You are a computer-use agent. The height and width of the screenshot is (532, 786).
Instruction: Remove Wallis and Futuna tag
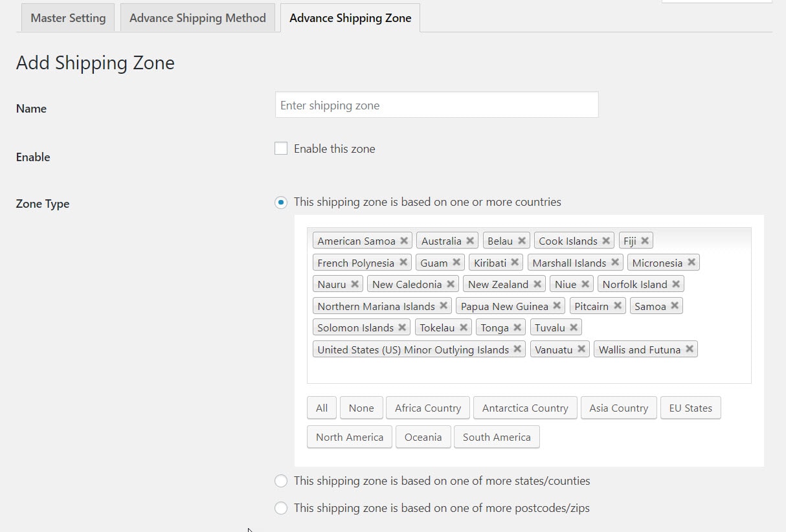(x=690, y=349)
